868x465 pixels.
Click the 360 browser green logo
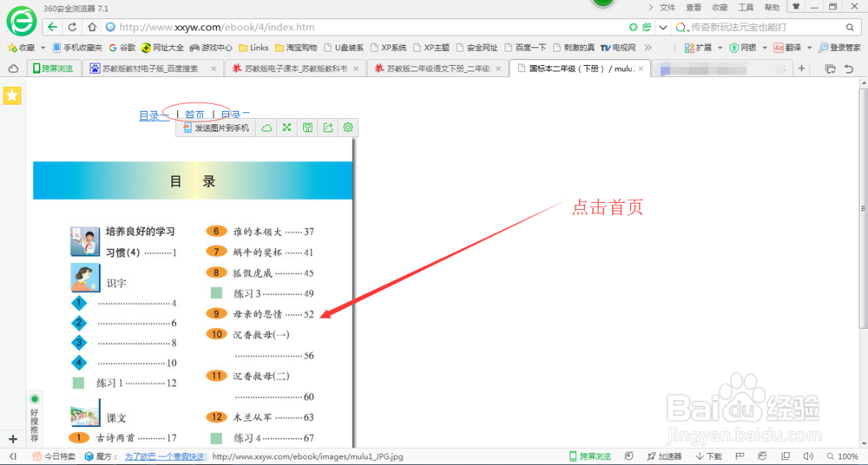pos(21,22)
